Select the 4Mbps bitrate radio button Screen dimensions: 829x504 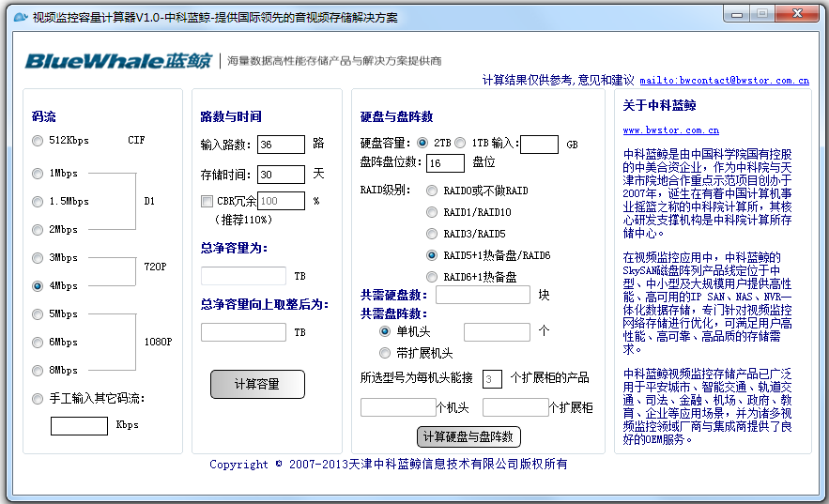click(x=38, y=286)
